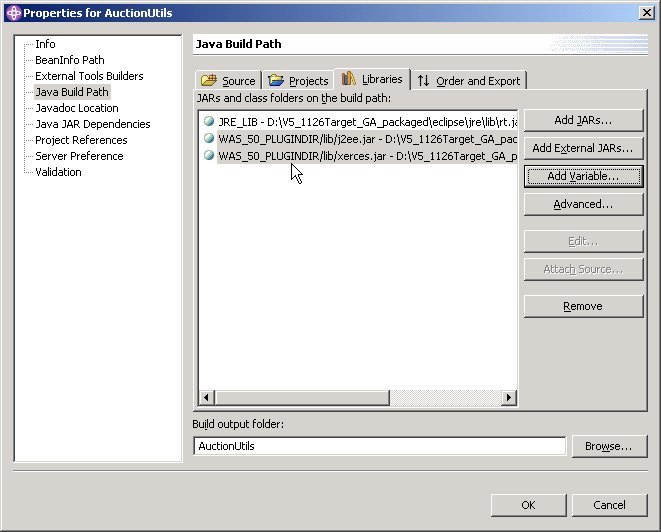Open the Validation page
661x532 pixels.
pyautogui.click(x=58, y=172)
